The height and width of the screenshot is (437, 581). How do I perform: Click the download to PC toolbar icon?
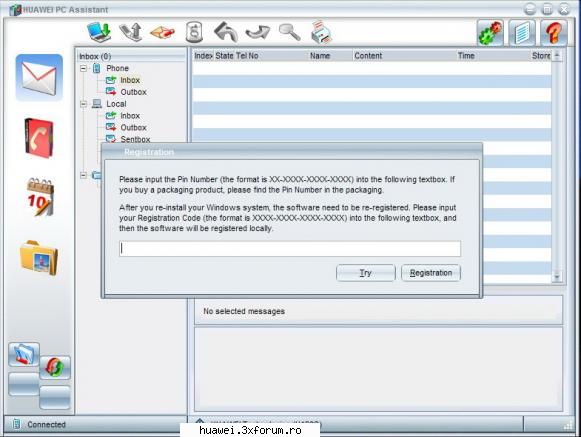point(99,32)
